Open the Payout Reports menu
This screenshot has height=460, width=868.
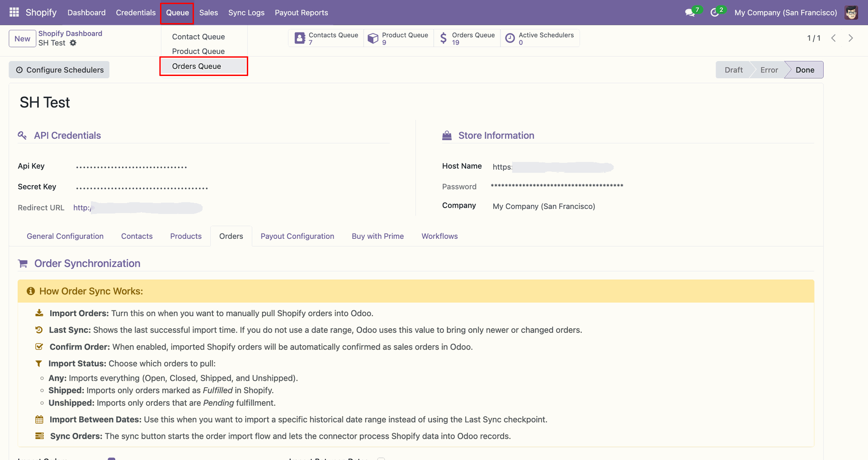click(x=302, y=13)
